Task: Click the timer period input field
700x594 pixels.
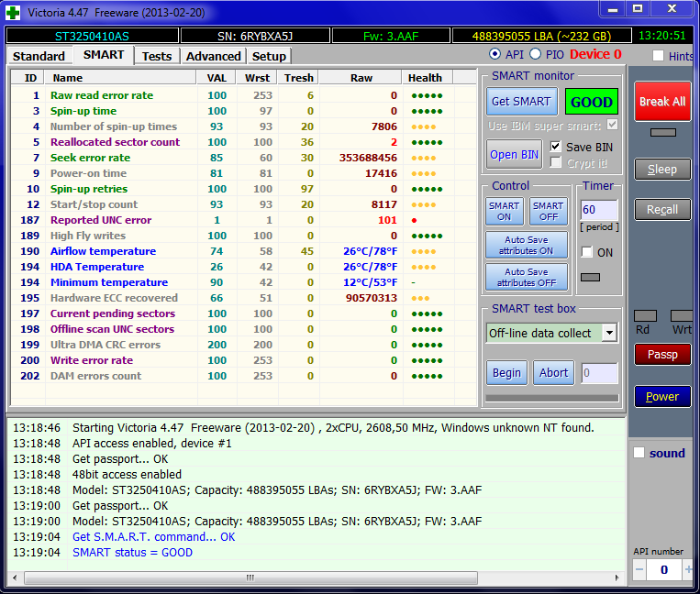Action: 598,210
